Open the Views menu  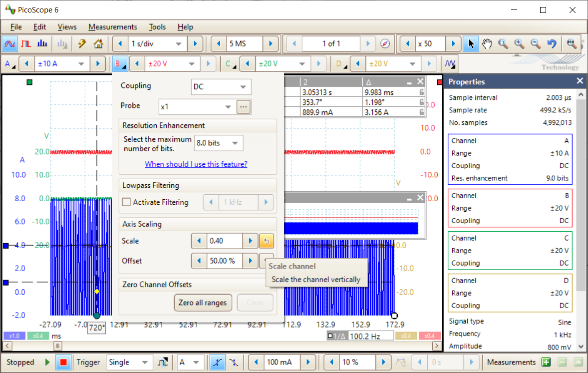[x=67, y=27]
